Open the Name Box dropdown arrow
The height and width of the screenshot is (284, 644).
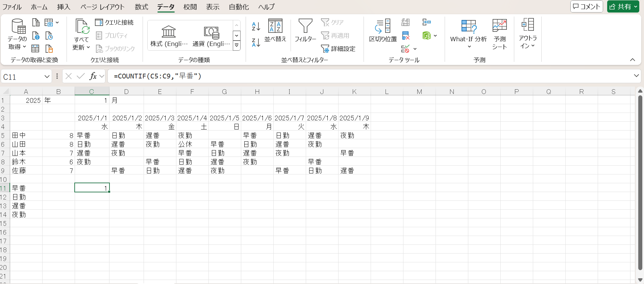click(47, 77)
